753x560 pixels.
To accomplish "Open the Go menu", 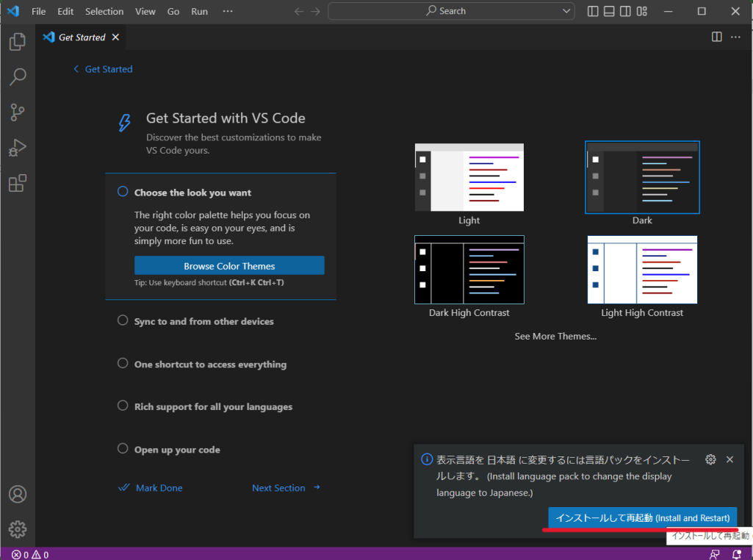I will coord(173,11).
